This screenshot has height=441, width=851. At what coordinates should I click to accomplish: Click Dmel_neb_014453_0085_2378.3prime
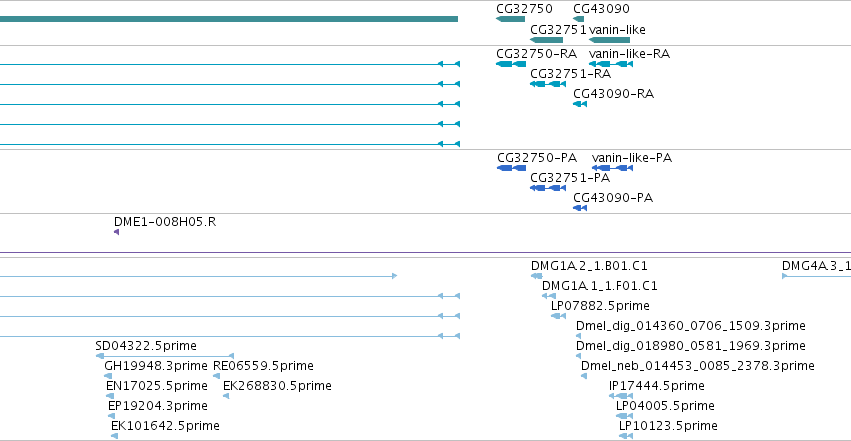click(697, 366)
